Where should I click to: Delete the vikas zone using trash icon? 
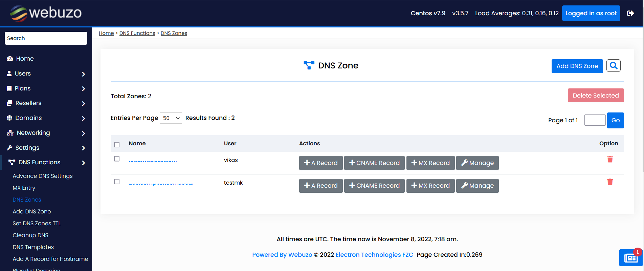[610, 159]
